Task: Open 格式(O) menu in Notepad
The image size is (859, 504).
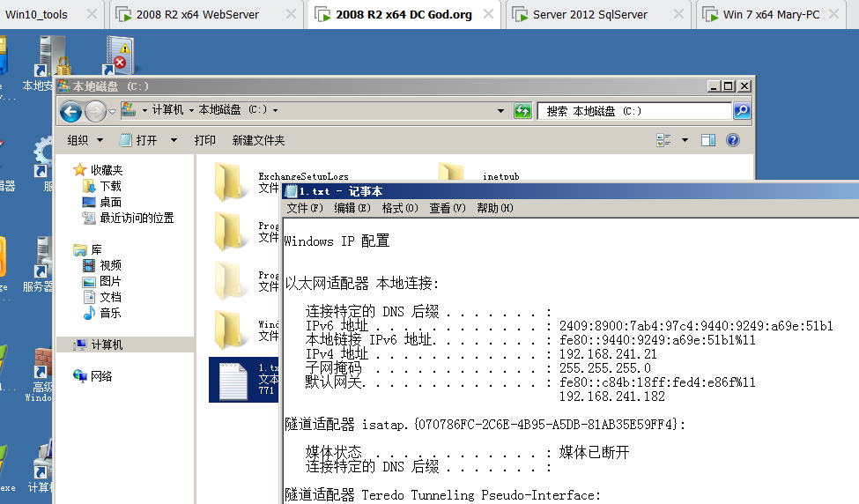Action: pos(400,208)
